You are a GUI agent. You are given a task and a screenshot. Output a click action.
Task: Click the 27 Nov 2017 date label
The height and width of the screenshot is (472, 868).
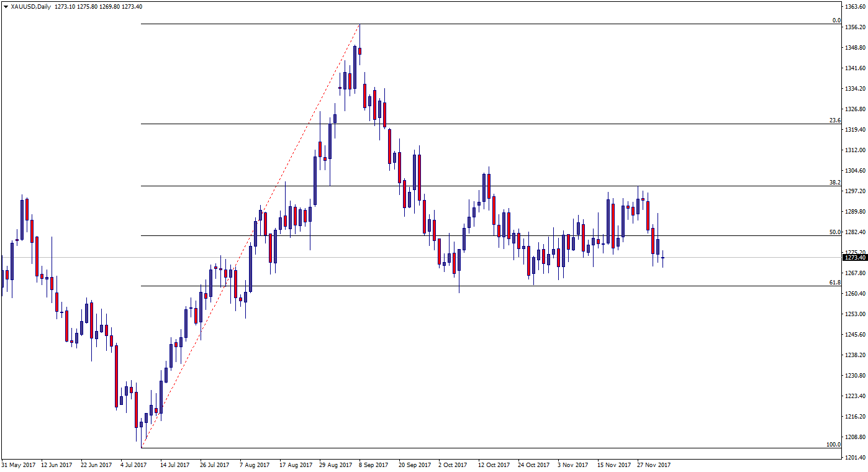(x=654, y=465)
